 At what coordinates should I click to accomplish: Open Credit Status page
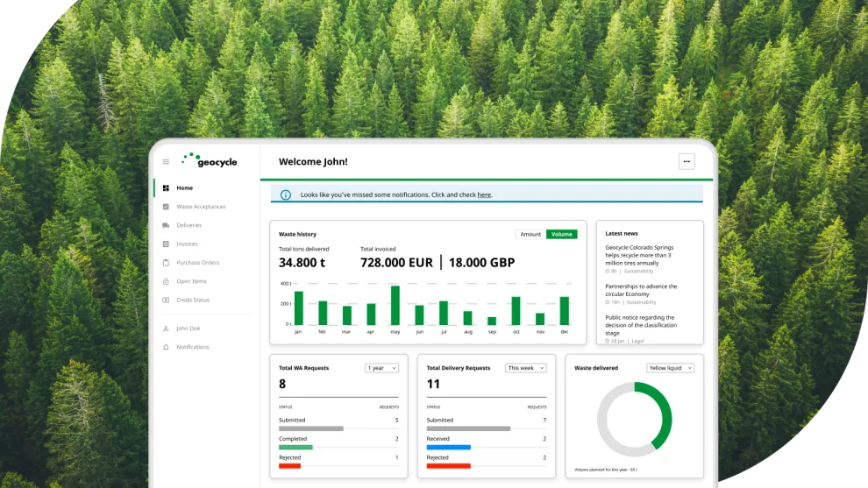[193, 300]
